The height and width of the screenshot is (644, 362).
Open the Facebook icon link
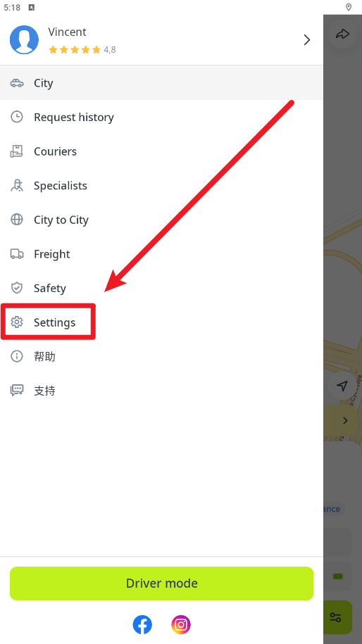tap(142, 625)
